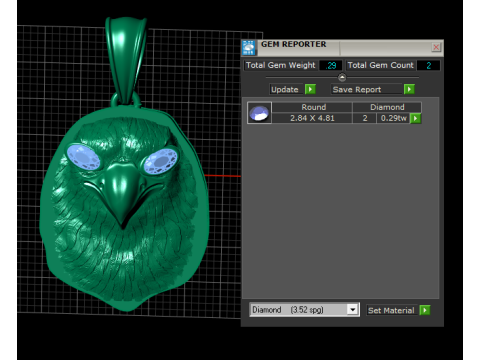Click the round gem thumbnail in the list

click(x=259, y=113)
